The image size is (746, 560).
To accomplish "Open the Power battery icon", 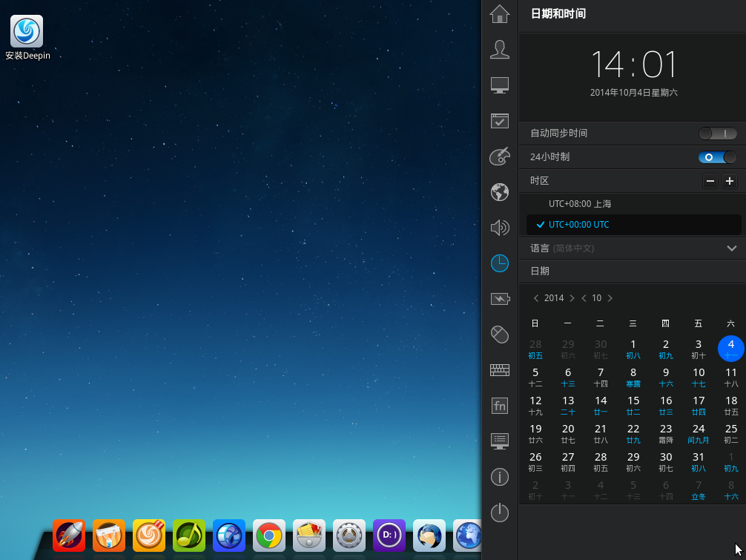I will click(x=500, y=299).
